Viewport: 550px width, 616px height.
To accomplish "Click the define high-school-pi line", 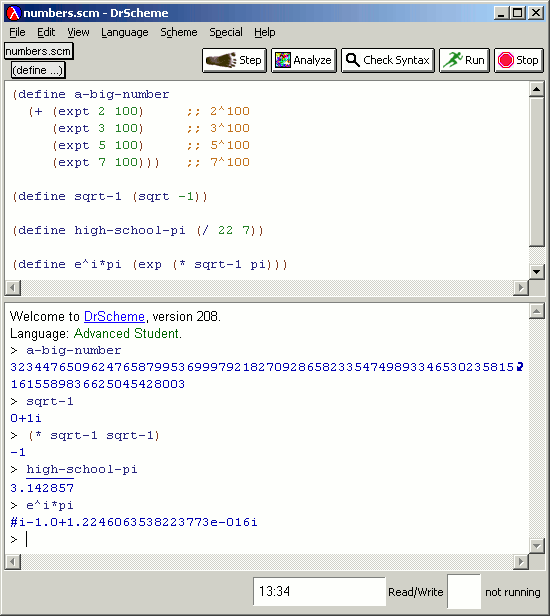I will click(138, 230).
